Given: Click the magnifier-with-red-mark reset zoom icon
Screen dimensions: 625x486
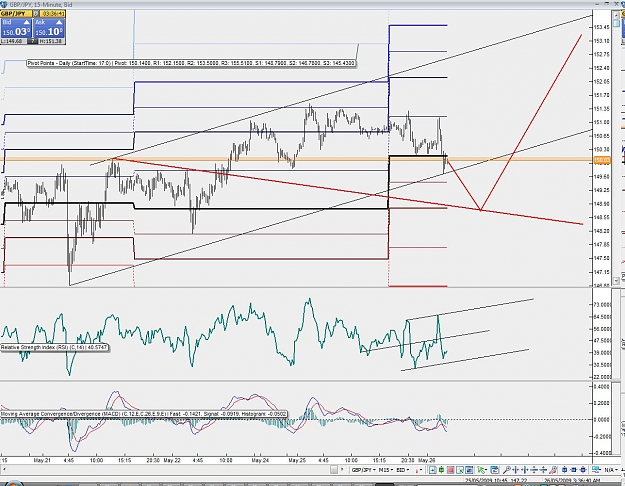Looking at the screenshot, I should pos(553,470).
